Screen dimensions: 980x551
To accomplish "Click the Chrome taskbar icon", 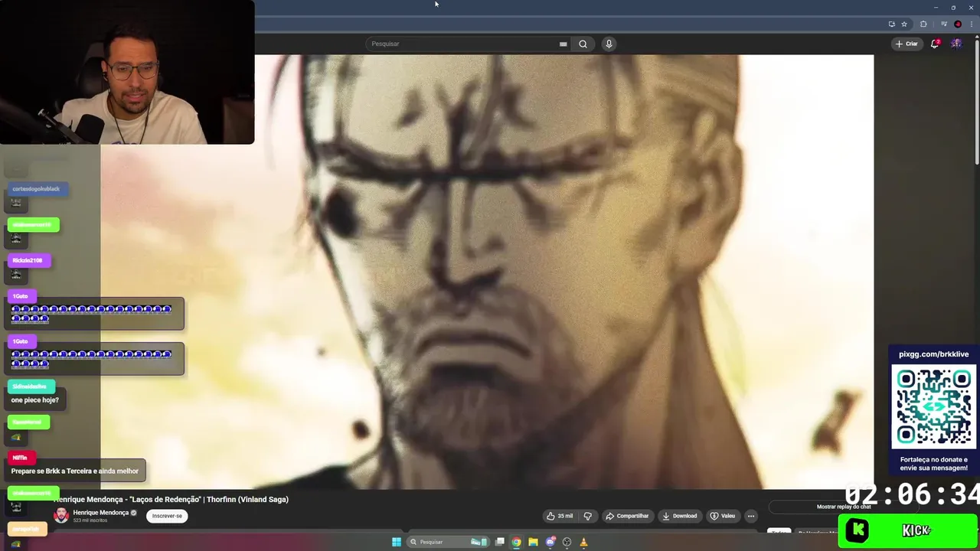I will coord(517,542).
